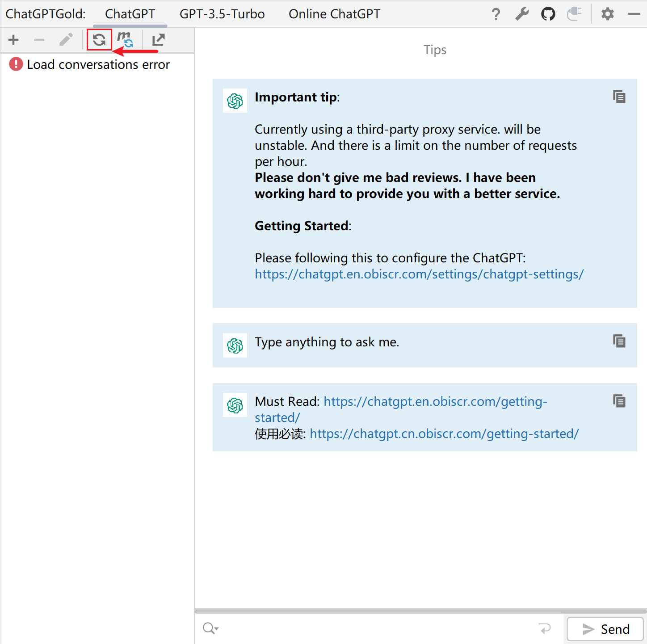This screenshot has width=647, height=644.
Task: Click the add new conversation plus icon
Action: (13, 40)
